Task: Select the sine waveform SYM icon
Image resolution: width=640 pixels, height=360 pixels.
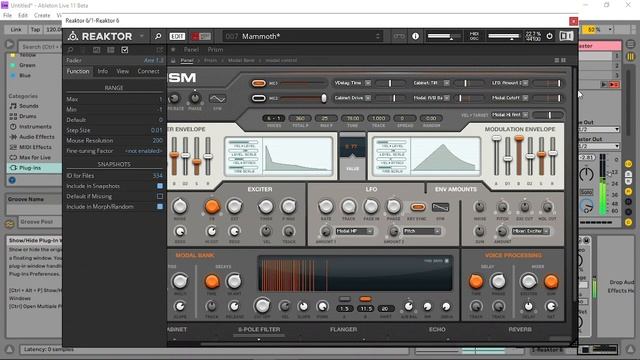Action: coord(217,99)
